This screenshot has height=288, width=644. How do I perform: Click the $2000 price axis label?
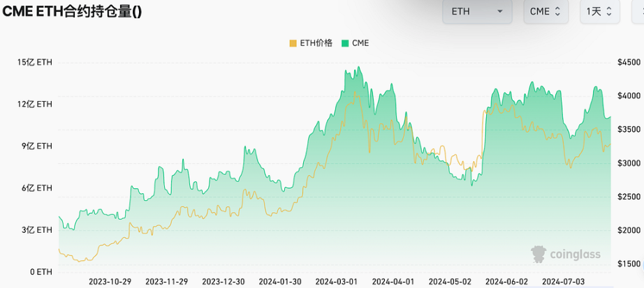[x=629, y=230]
